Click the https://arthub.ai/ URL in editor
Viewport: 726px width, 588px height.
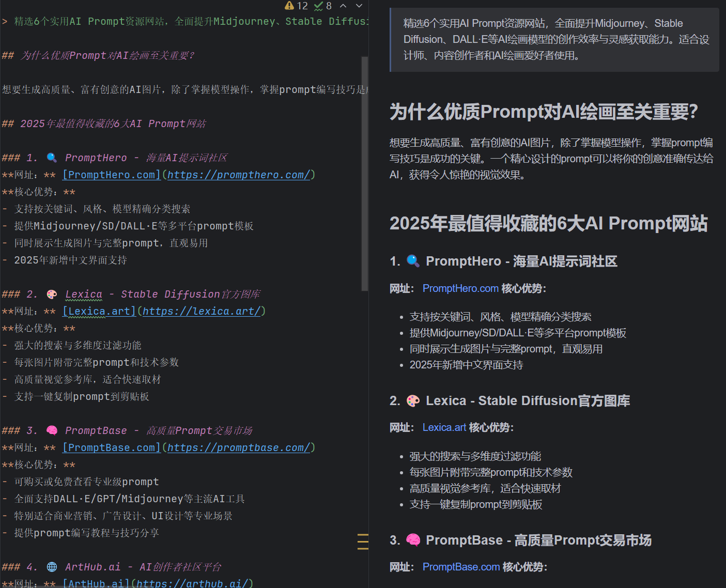pos(192,583)
